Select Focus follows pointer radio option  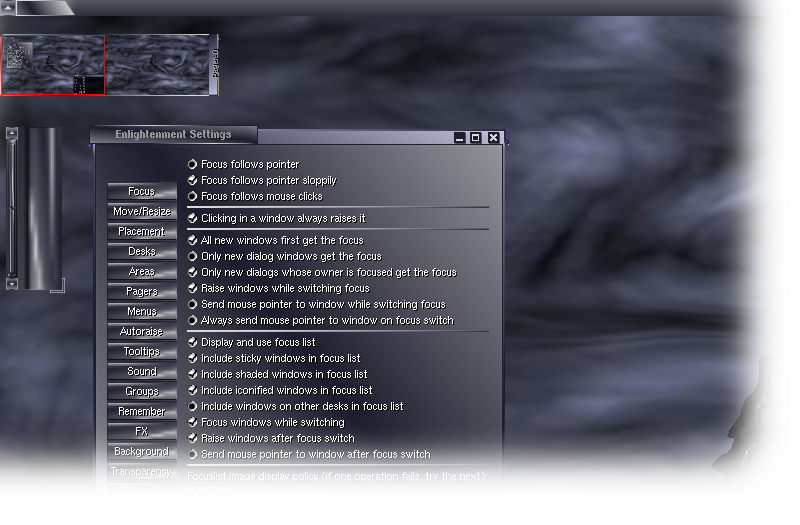[x=192, y=164]
